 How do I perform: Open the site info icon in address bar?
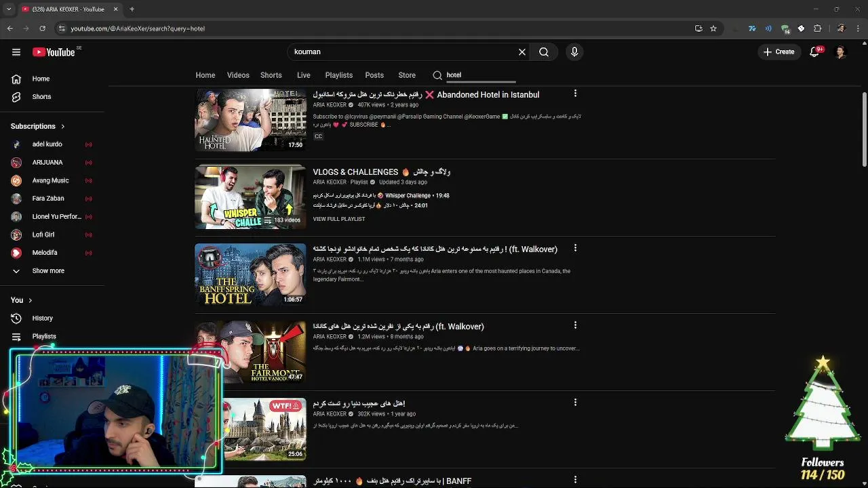[62, 28]
